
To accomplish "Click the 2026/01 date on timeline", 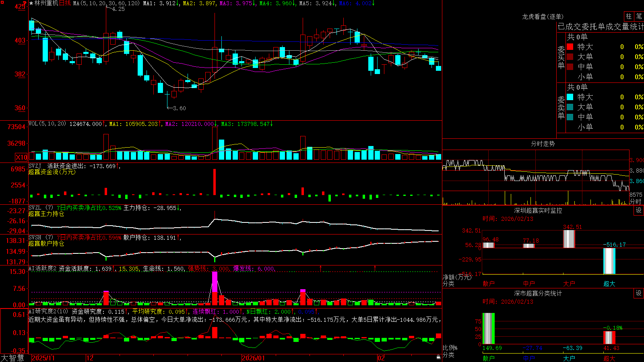I will (x=253, y=358).
